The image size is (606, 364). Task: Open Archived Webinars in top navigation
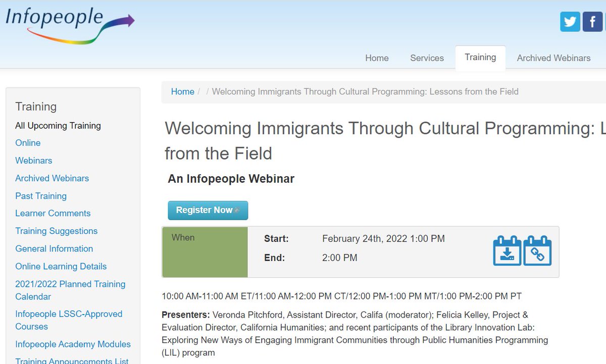click(553, 58)
